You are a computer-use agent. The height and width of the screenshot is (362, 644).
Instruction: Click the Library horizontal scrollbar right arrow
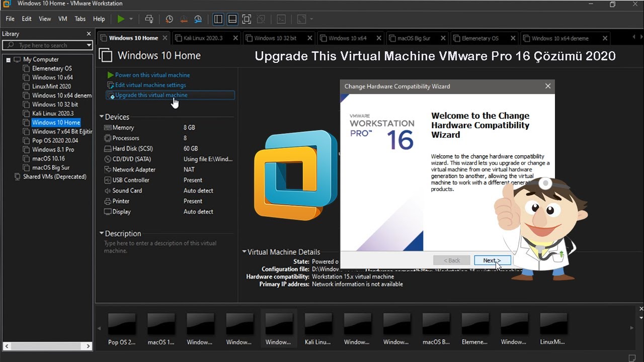(x=89, y=346)
